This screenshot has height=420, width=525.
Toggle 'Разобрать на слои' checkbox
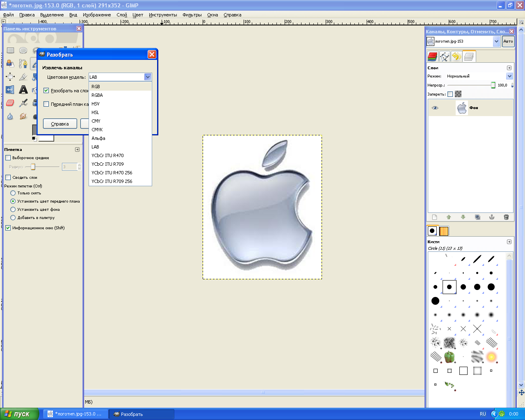pos(46,91)
